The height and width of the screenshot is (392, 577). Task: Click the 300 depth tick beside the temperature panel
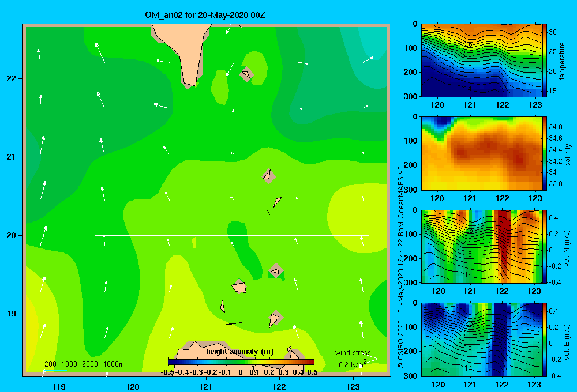(x=411, y=96)
